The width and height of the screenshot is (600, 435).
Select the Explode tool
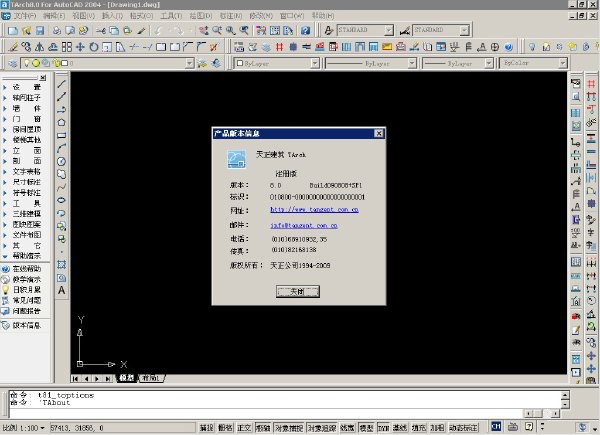[214, 47]
